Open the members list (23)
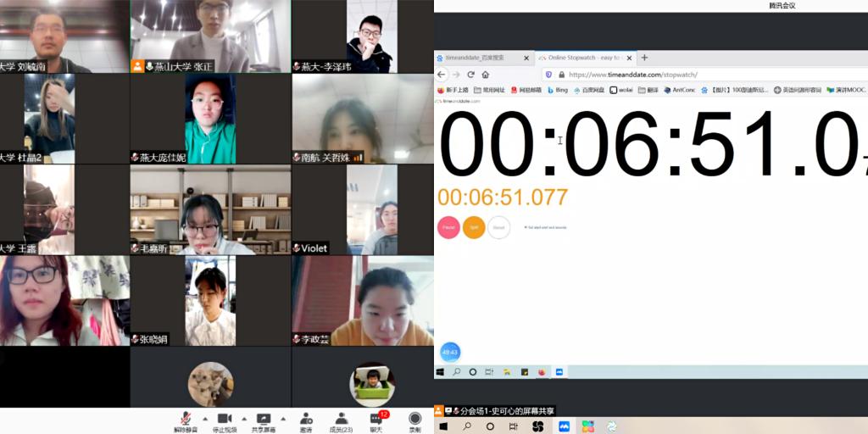The width and height of the screenshot is (868, 434). click(x=342, y=419)
